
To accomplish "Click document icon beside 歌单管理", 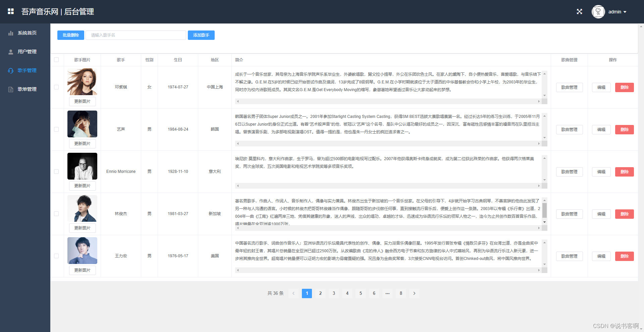I will (x=11, y=89).
